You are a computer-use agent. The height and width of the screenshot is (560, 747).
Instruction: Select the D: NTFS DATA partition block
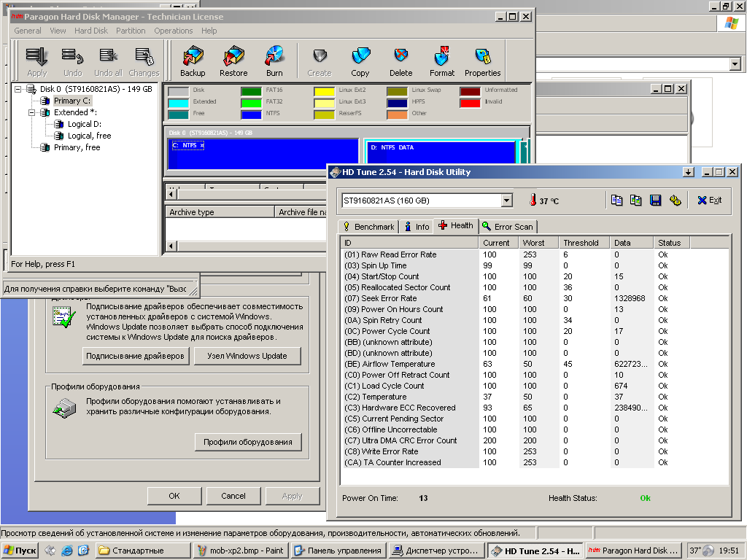click(441, 152)
